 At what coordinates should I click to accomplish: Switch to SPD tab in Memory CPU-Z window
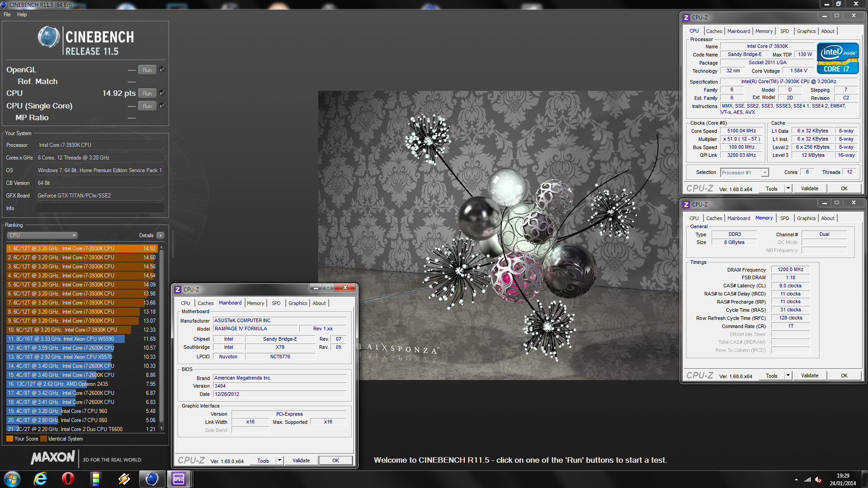(x=785, y=218)
